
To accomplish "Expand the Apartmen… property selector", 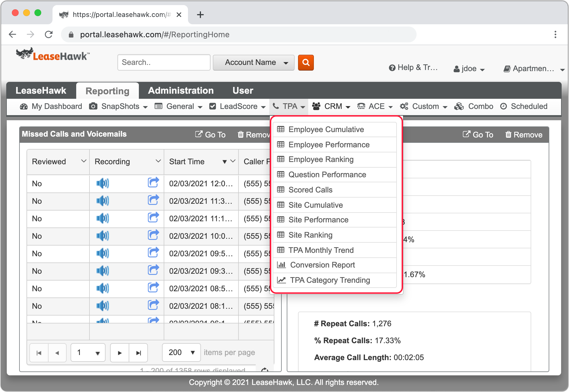I will (534, 69).
